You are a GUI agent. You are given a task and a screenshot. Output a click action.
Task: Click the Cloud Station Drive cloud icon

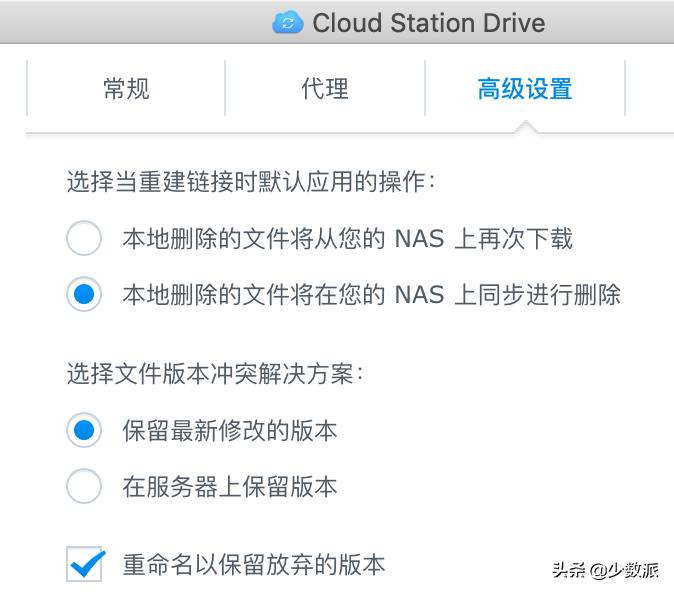(288, 22)
